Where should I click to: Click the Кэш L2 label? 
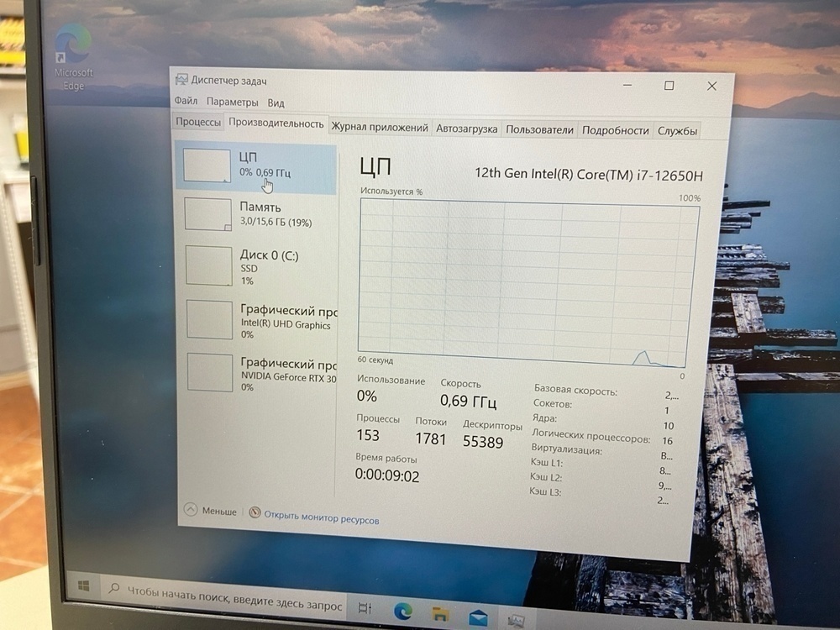(x=546, y=476)
